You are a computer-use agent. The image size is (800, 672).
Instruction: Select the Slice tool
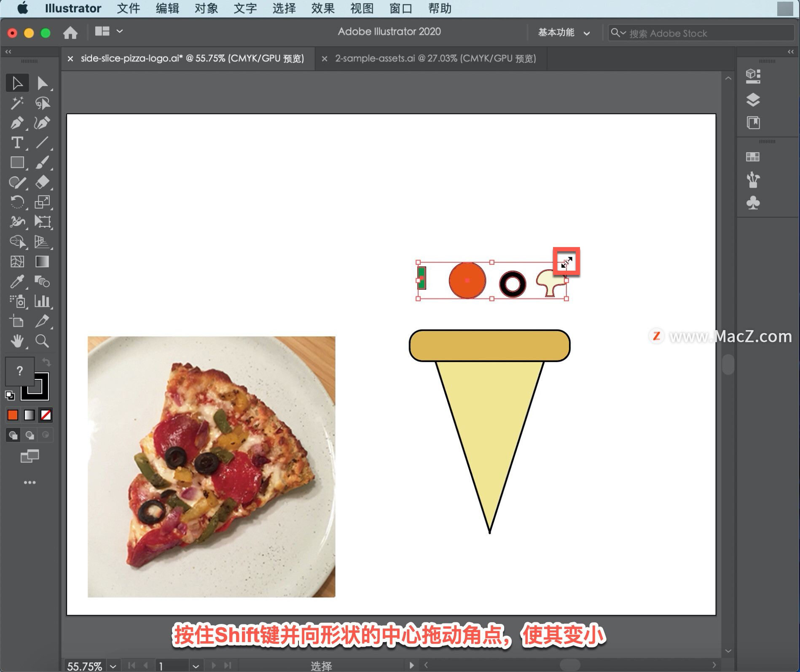[x=42, y=321]
